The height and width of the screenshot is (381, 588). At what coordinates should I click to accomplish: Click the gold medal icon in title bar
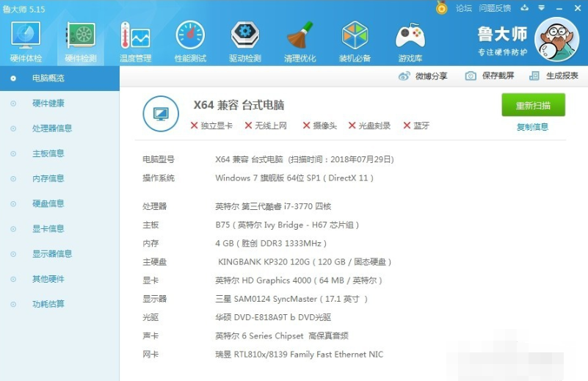pyautogui.click(x=442, y=7)
